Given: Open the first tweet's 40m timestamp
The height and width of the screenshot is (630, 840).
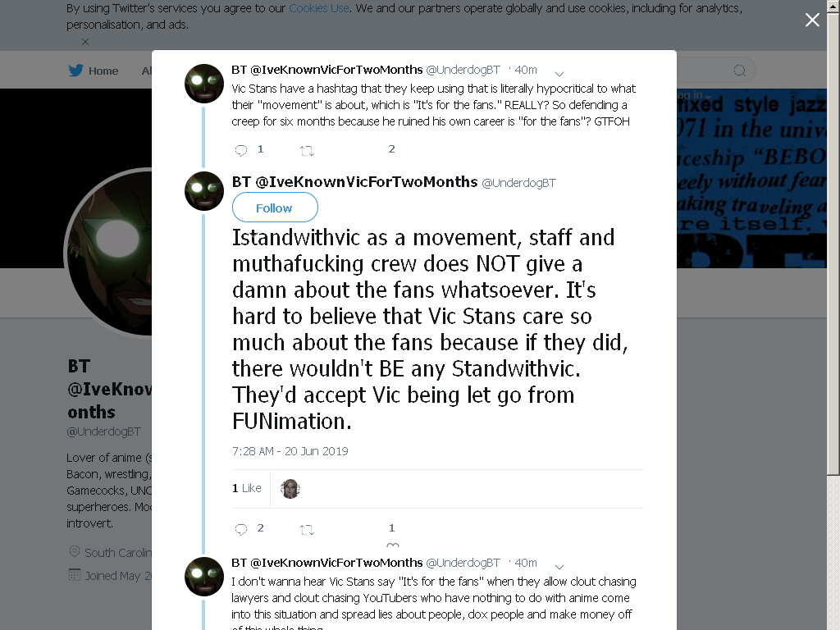Looking at the screenshot, I should (x=526, y=70).
